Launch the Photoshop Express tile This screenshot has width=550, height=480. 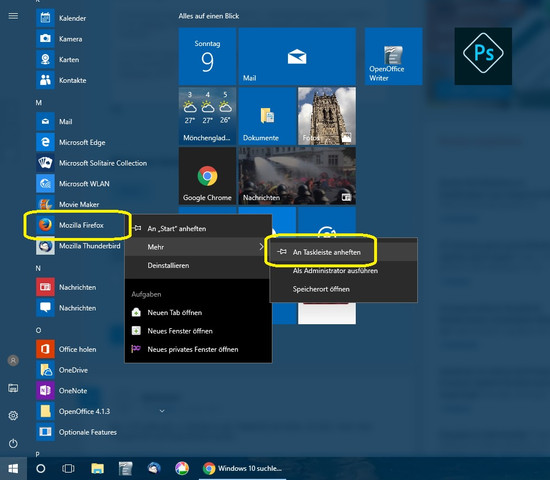483,56
